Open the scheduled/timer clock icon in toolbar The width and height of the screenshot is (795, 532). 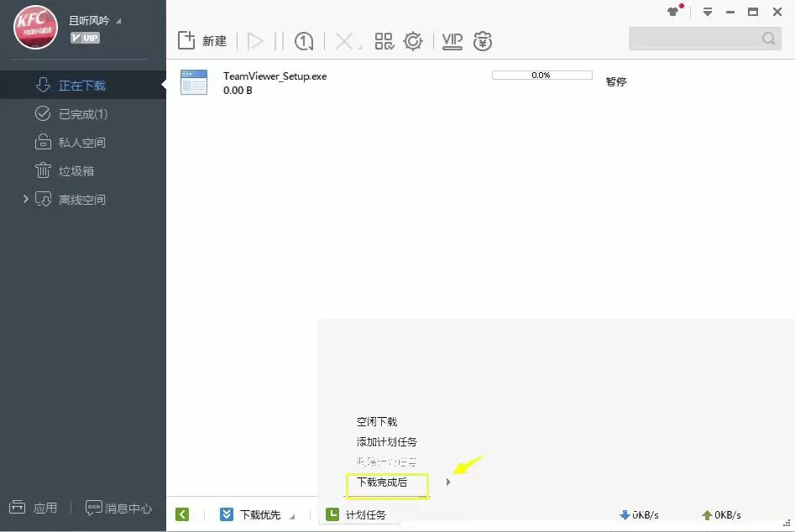tap(304, 41)
